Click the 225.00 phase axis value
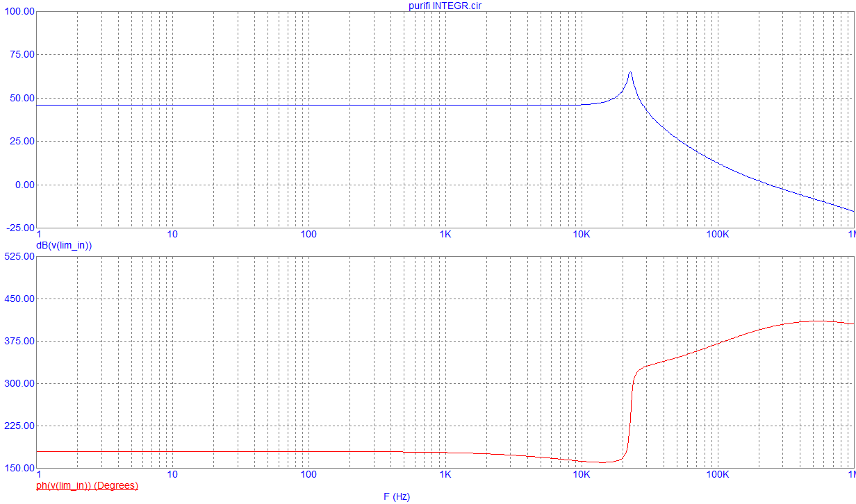This screenshot has width=856, height=504. click(18, 426)
